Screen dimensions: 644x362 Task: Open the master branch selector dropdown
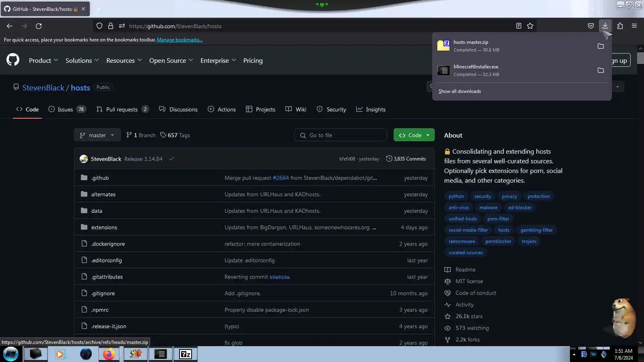click(97, 135)
